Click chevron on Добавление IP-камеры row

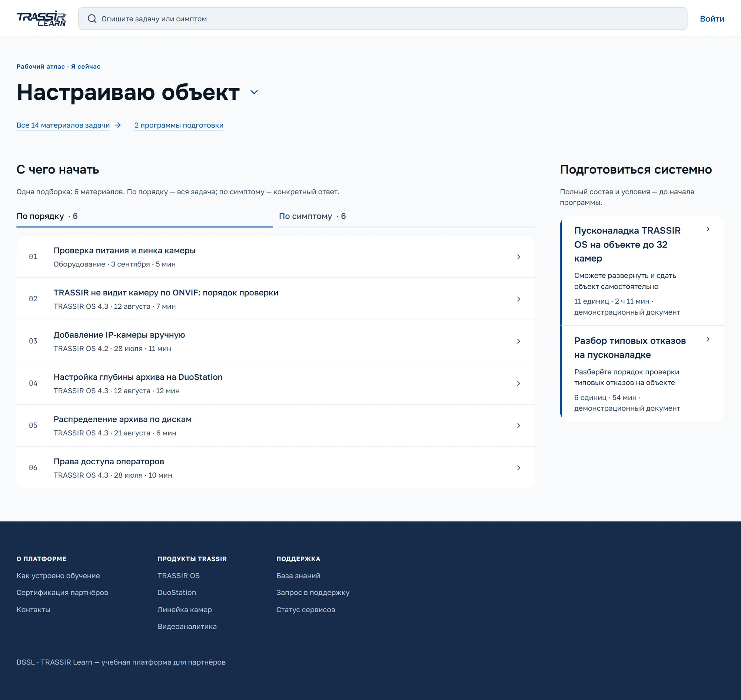(x=518, y=341)
